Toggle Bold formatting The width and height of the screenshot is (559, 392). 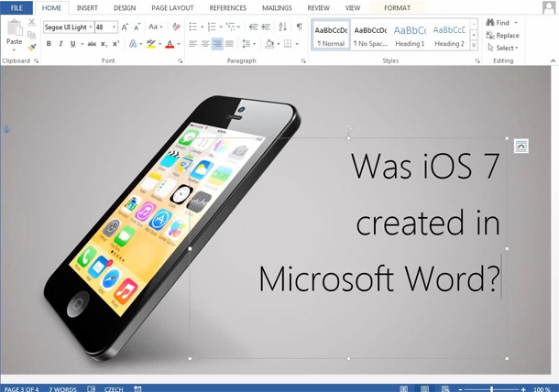(49, 44)
